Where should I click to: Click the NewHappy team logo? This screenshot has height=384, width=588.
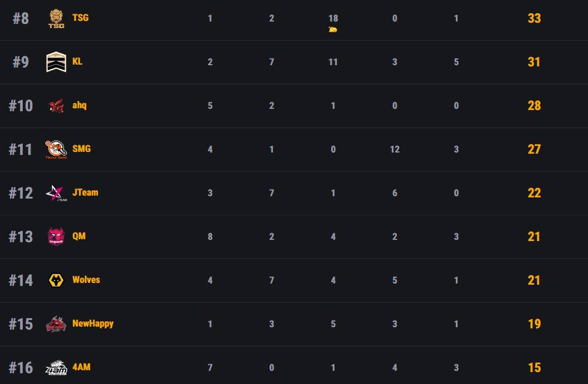tap(56, 324)
